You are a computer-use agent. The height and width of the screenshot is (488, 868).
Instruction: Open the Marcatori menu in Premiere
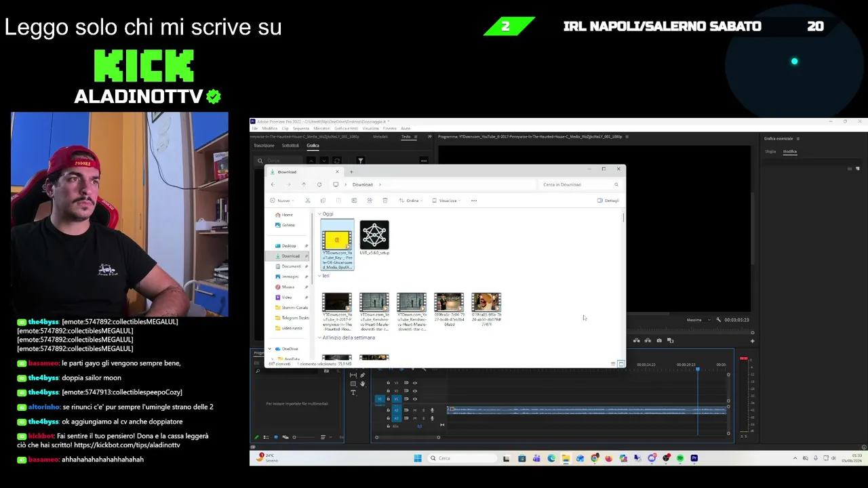(x=322, y=128)
